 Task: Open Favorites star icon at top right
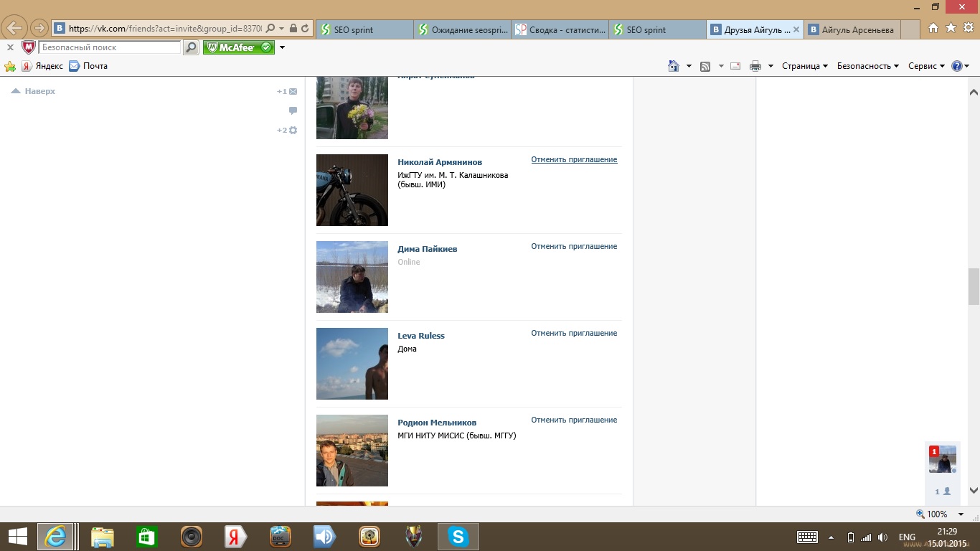tap(951, 28)
